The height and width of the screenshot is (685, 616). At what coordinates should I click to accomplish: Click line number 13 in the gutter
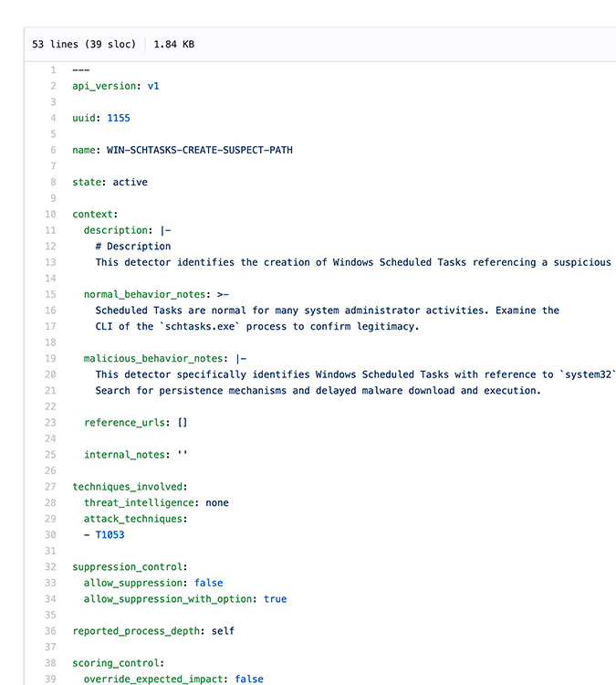[50, 262]
